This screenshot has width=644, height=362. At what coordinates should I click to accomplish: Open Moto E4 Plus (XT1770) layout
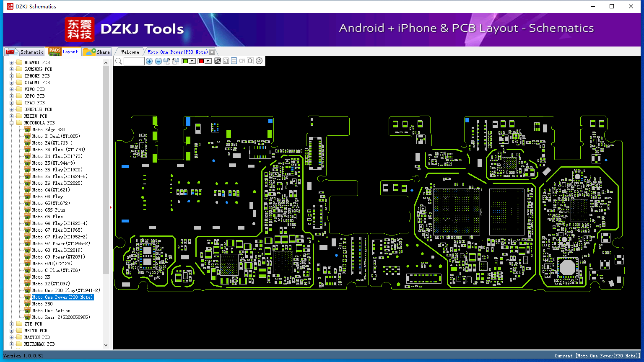point(58,150)
